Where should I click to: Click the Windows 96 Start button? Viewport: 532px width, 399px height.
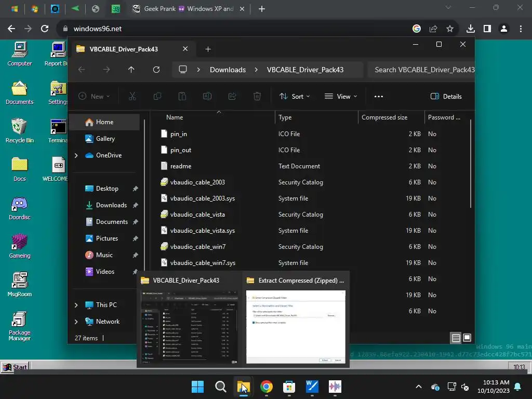tap(15, 367)
